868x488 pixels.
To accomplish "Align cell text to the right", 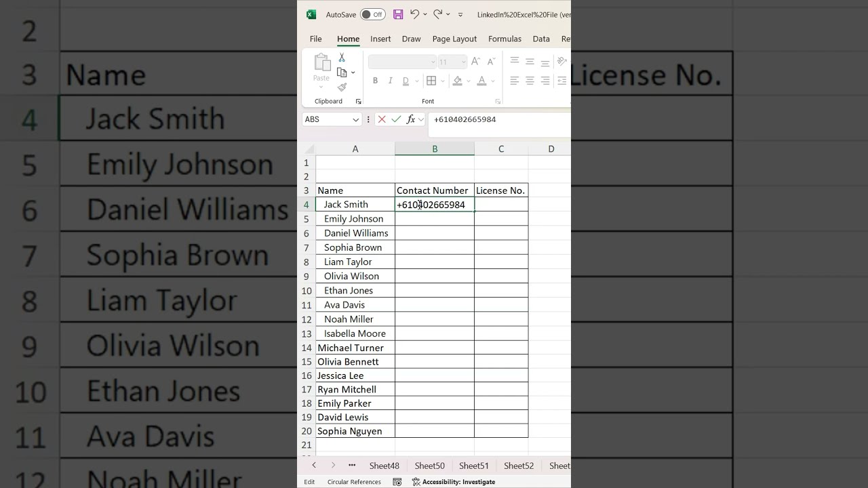I will [x=545, y=81].
